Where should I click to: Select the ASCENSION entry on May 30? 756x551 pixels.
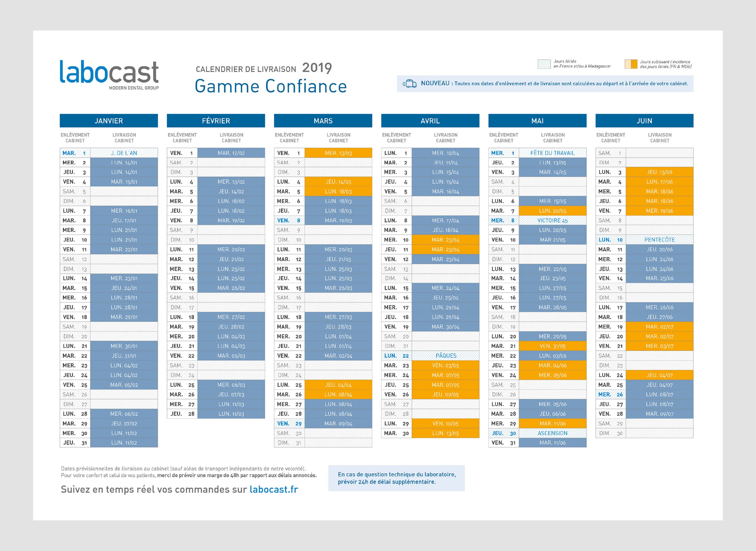click(x=553, y=433)
